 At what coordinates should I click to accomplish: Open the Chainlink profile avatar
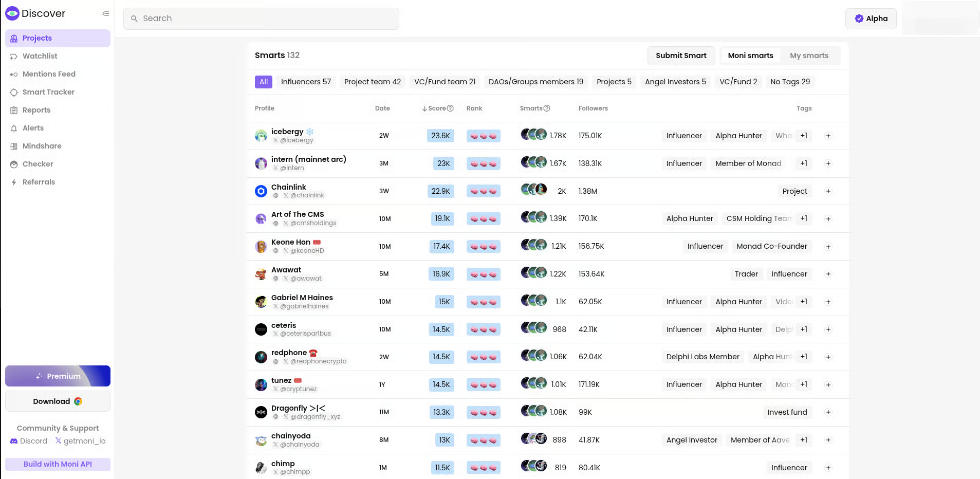261,191
